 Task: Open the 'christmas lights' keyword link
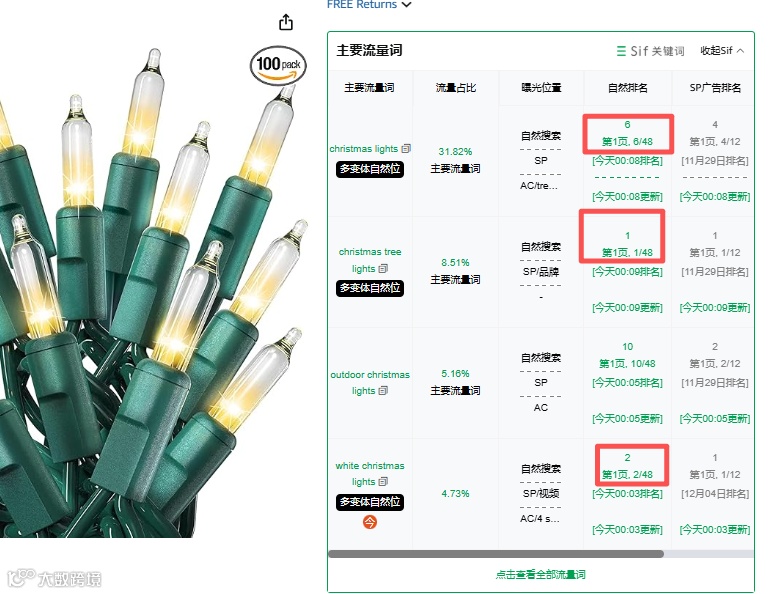364,148
